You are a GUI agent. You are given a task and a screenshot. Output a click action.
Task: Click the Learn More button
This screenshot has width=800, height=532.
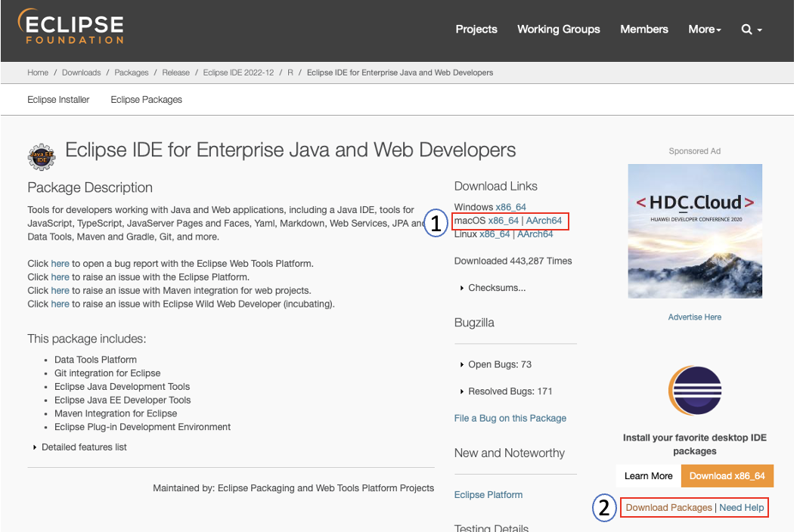point(649,476)
